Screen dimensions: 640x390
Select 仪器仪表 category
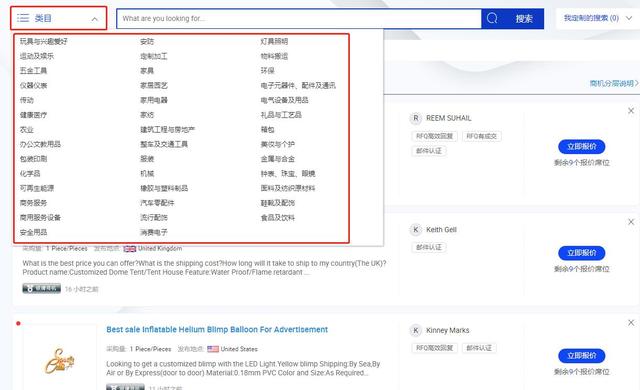33,85
